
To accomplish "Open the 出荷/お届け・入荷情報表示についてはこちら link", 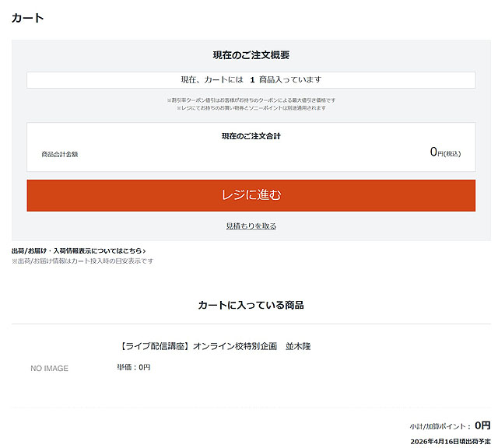I will coord(76,251).
